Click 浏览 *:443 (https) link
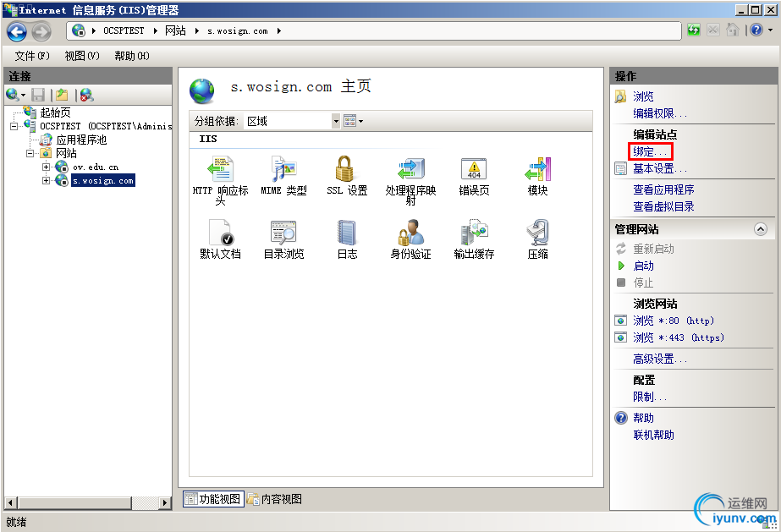The height and width of the screenshot is (532, 781). click(679, 337)
